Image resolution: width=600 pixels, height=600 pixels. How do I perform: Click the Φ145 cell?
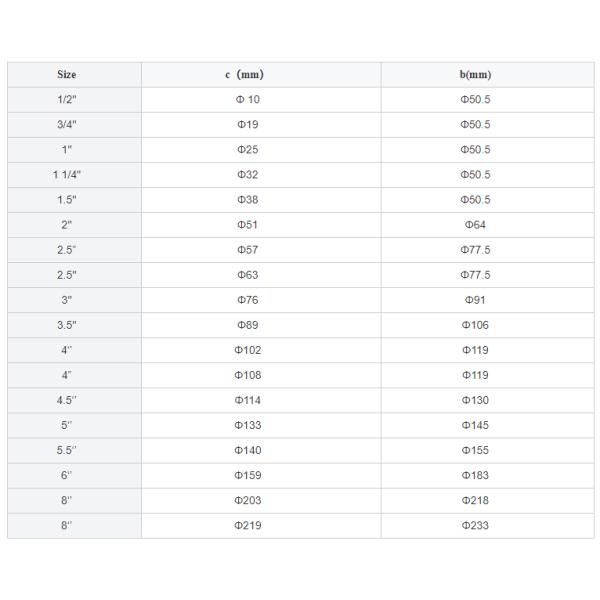pos(475,425)
